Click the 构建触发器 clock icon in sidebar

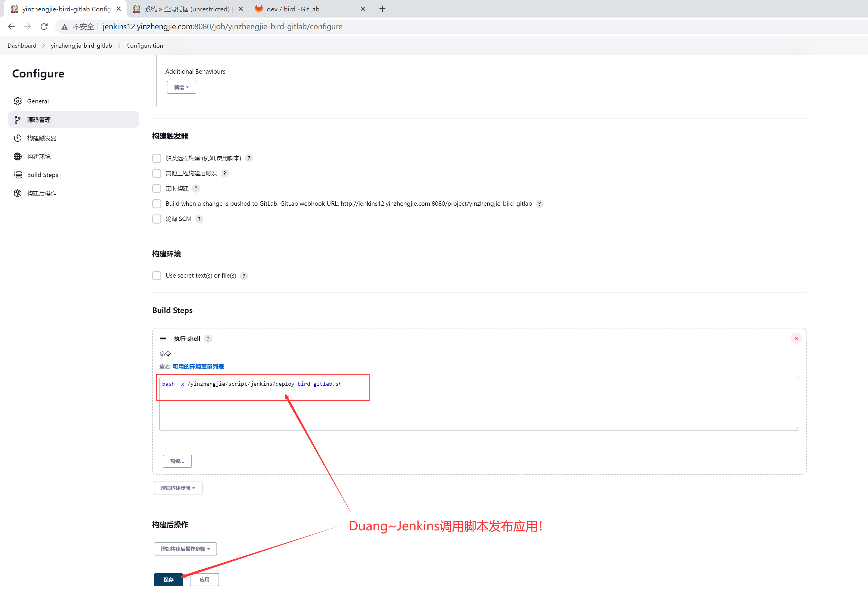(18, 138)
